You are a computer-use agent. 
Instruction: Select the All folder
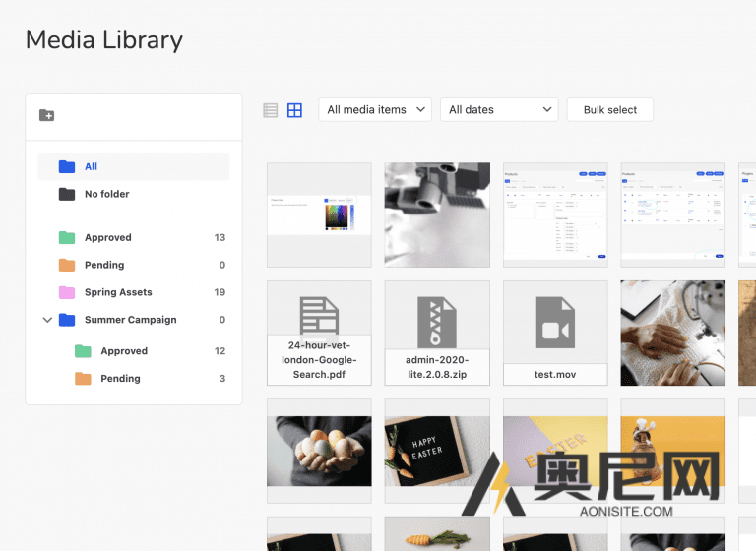click(x=134, y=167)
